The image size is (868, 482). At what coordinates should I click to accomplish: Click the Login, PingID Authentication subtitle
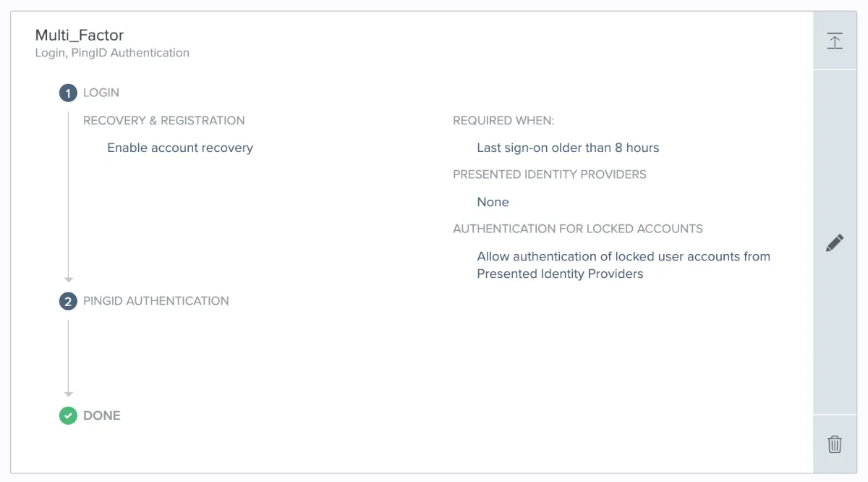[112, 53]
